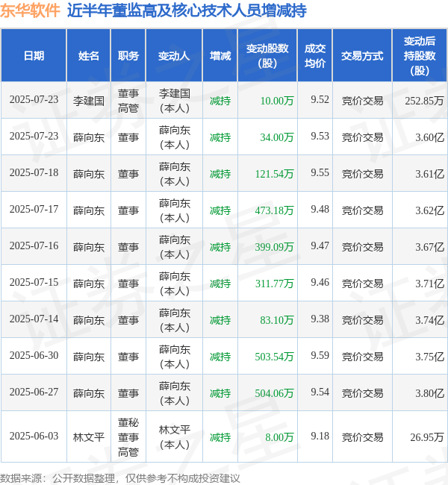This screenshot has width=448, height=485.
Task: Select the date 2025-06-30
Action: pos(34,355)
